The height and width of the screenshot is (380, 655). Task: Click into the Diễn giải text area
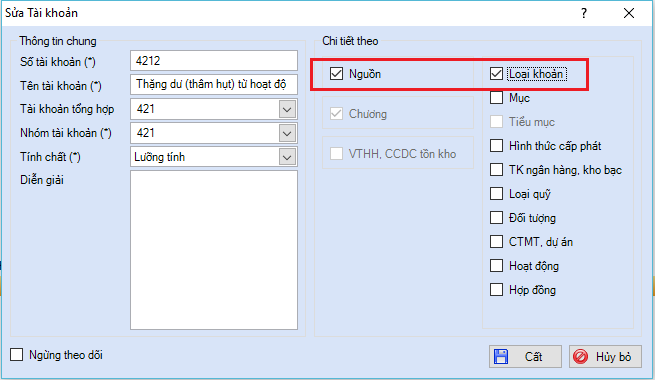[x=214, y=250]
